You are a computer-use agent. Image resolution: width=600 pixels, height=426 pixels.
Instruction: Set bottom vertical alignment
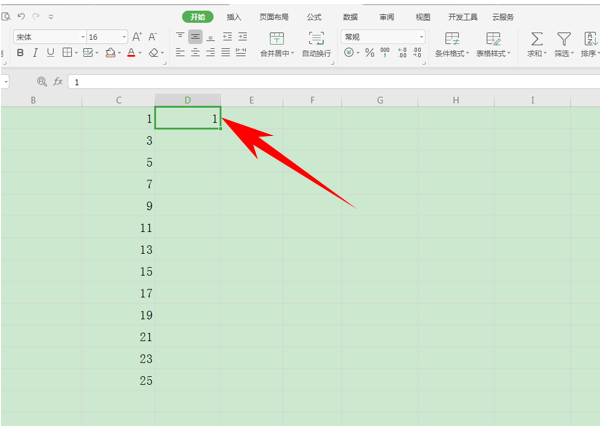pyautogui.click(x=210, y=37)
